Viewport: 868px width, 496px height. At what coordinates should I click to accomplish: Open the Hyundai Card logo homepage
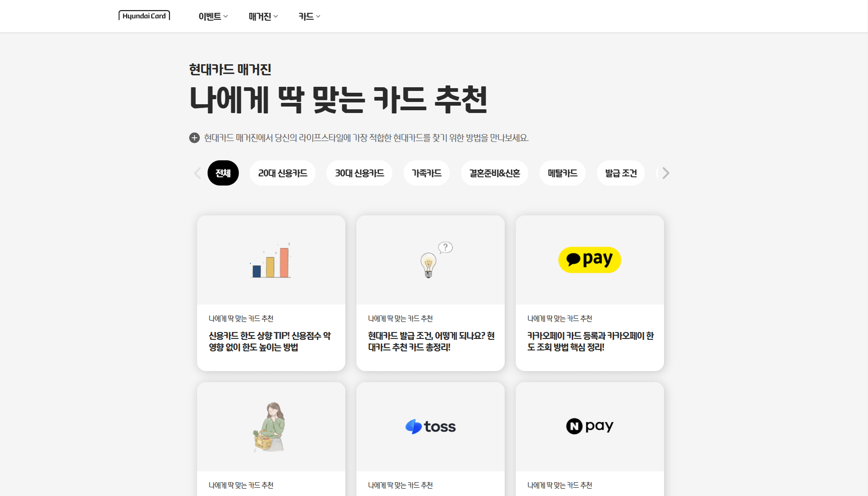click(144, 16)
